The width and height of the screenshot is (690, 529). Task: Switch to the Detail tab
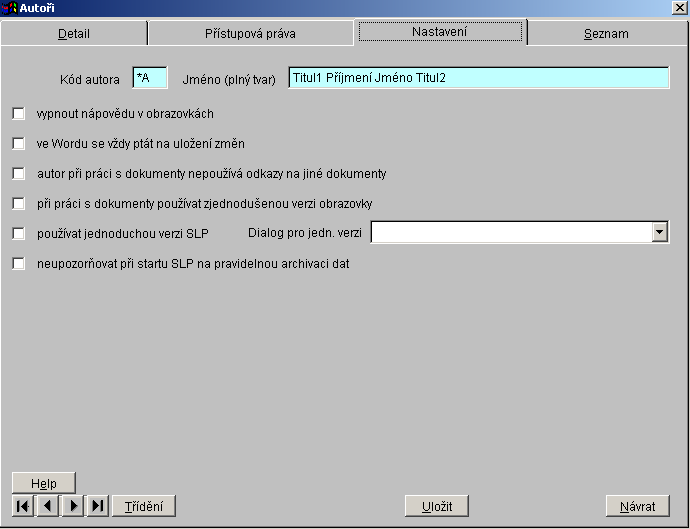pyautogui.click(x=74, y=34)
